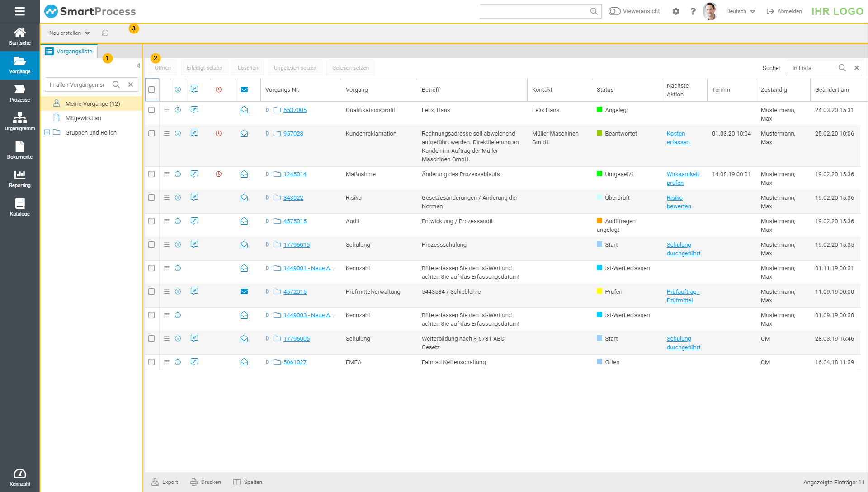Tick the checkbox for the Qualifikationsprofil row

click(151, 110)
